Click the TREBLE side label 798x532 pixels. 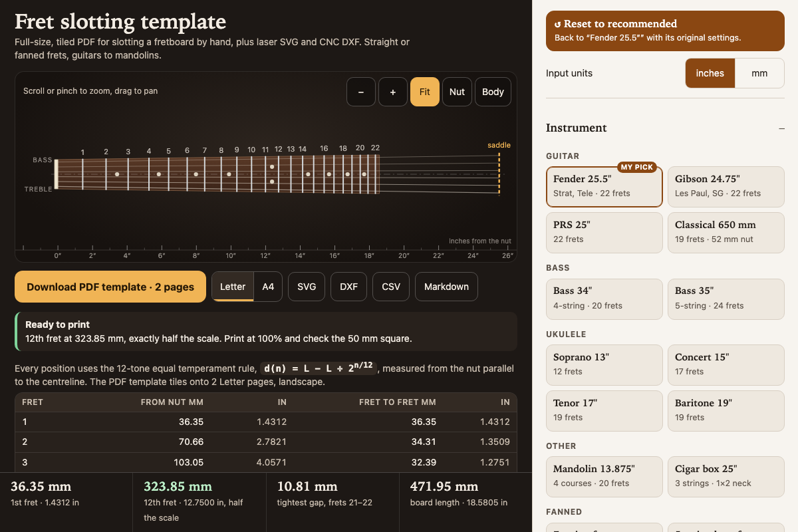(x=39, y=190)
